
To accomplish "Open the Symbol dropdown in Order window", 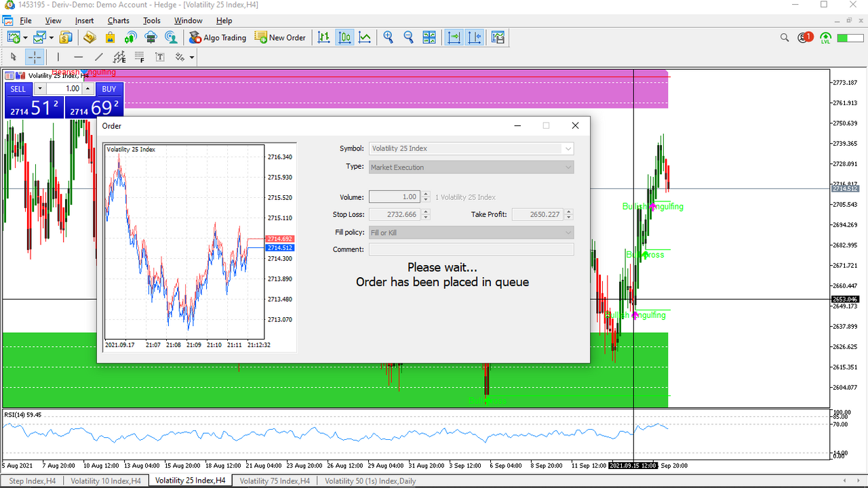I will [x=568, y=148].
